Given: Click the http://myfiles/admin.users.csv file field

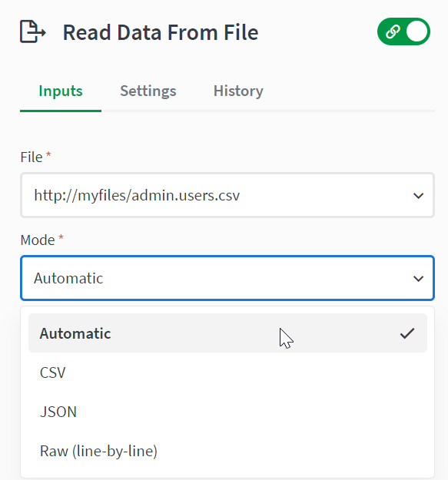Looking at the screenshot, I should click(227, 195).
